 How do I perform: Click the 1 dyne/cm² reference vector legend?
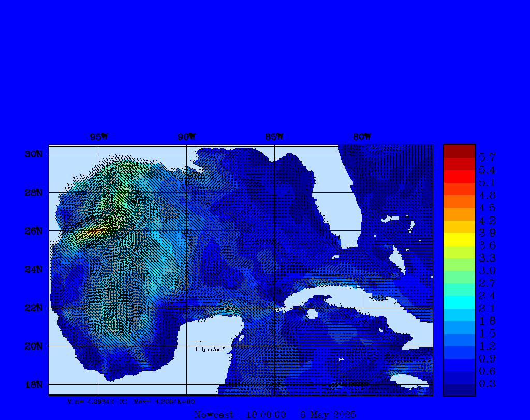coord(209,349)
